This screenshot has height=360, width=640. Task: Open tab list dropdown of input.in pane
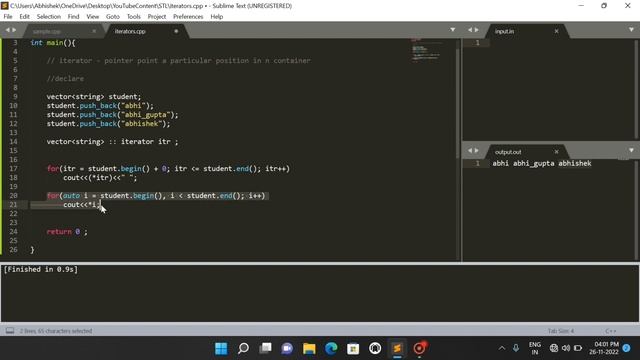[631, 30]
